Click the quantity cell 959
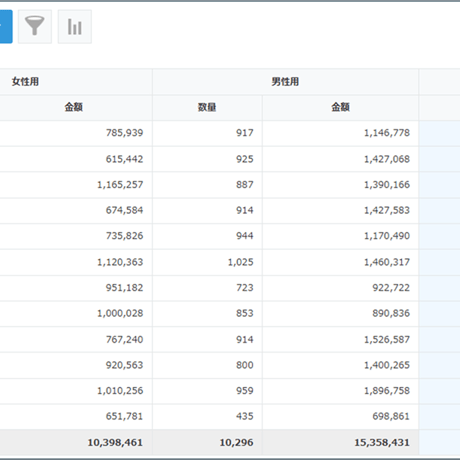Viewport: 460px width, 460px height. click(207, 391)
